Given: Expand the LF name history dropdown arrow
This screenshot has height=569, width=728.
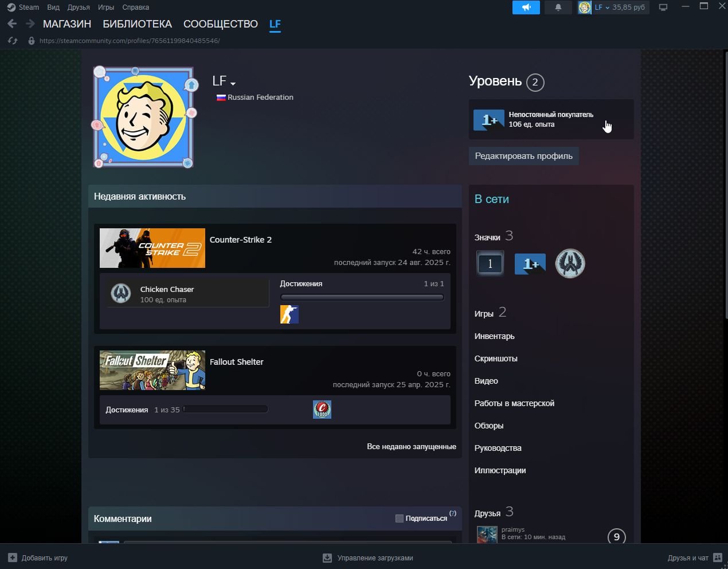Looking at the screenshot, I should tap(233, 84).
